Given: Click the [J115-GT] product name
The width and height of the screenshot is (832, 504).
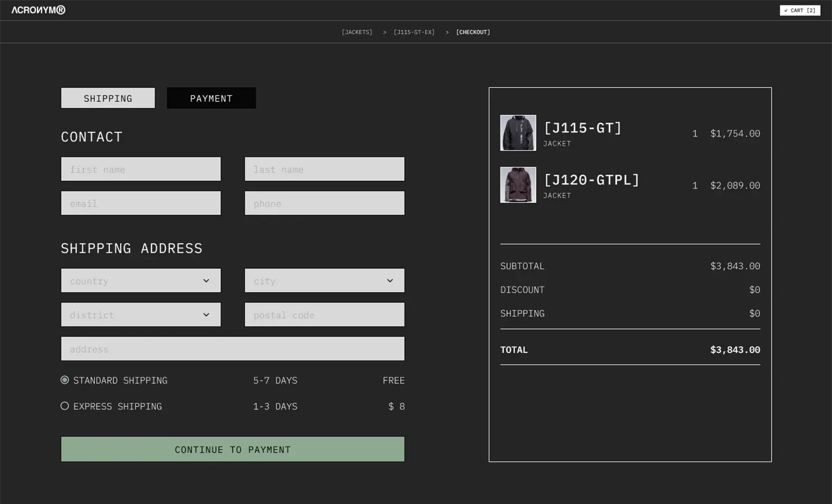Looking at the screenshot, I should tap(583, 128).
